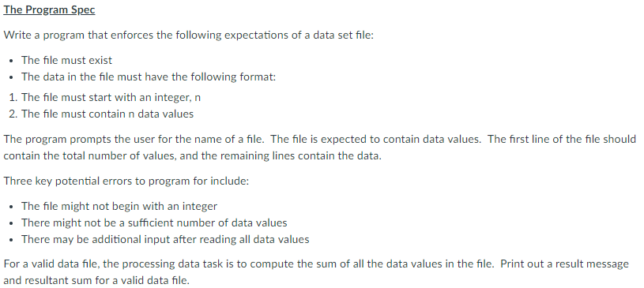The height and width of the screenshot is (288, 644).
Task: Click the phrase "Print out a result message"
Action: coord(564,264)
